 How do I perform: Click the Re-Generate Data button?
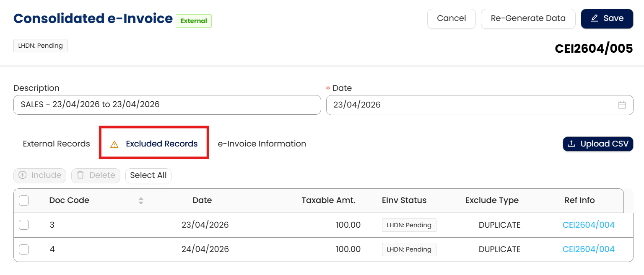tap(528, 19)
